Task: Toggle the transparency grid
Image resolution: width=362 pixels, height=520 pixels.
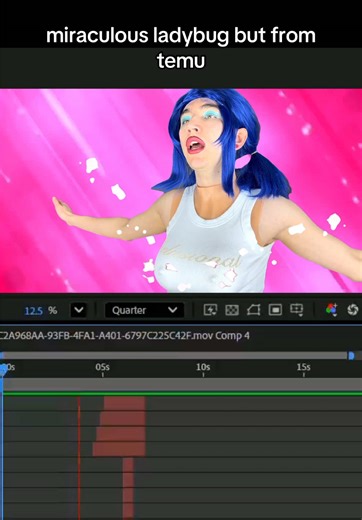Action: pyautogui.click(x=232, y=310)
